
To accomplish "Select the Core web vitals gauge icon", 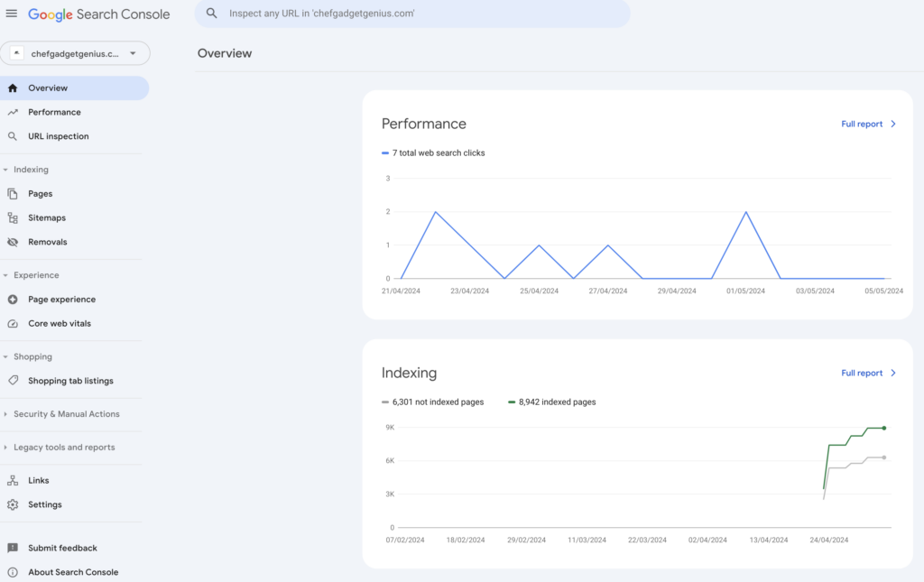I will [13, 323].
